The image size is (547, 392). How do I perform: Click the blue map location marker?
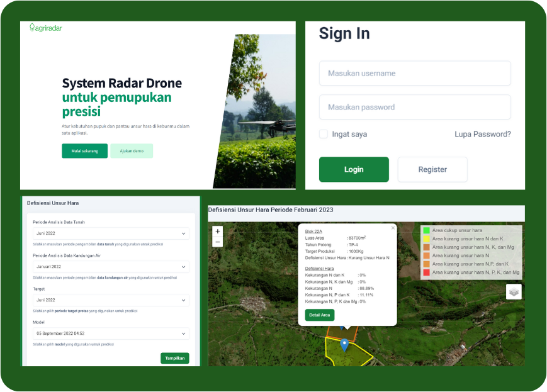click(344, 344)
